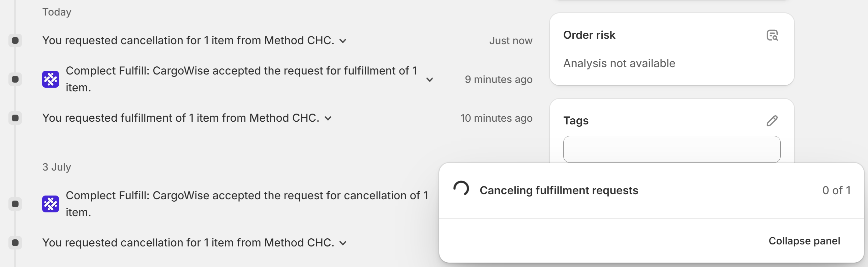
Task: Select timeline bullet for the 'Just now' cancellation request
Action: (15, 40)
